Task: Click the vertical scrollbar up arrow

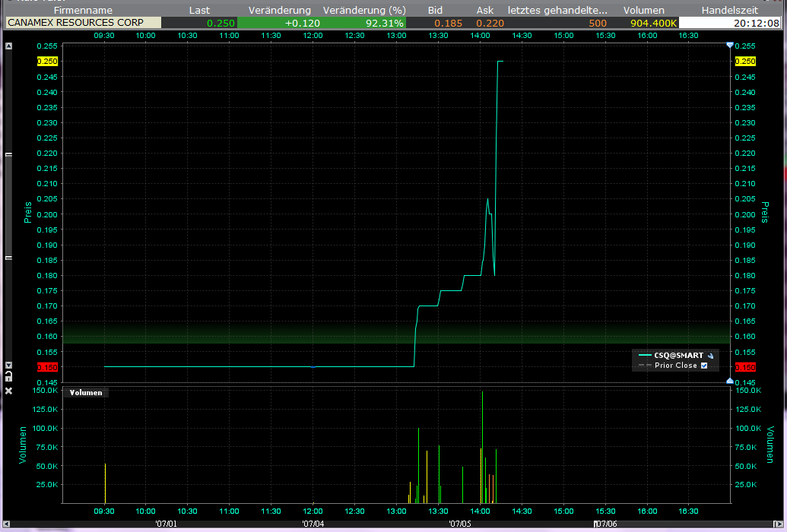Action: point(8,47)
